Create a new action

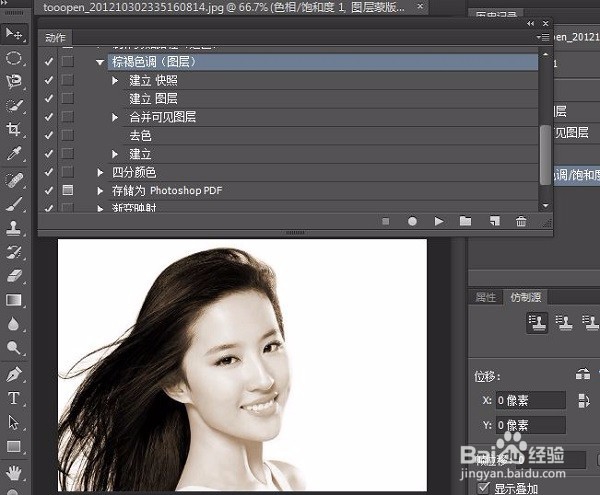pos(494,221)
